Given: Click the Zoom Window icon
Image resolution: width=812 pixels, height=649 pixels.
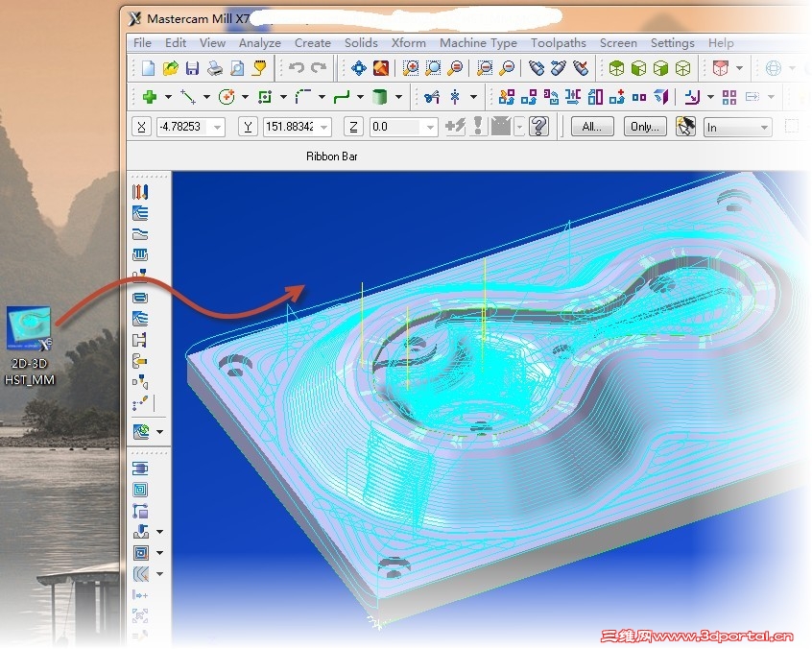Looking at the screenshot, I should [x=433, y=68].
